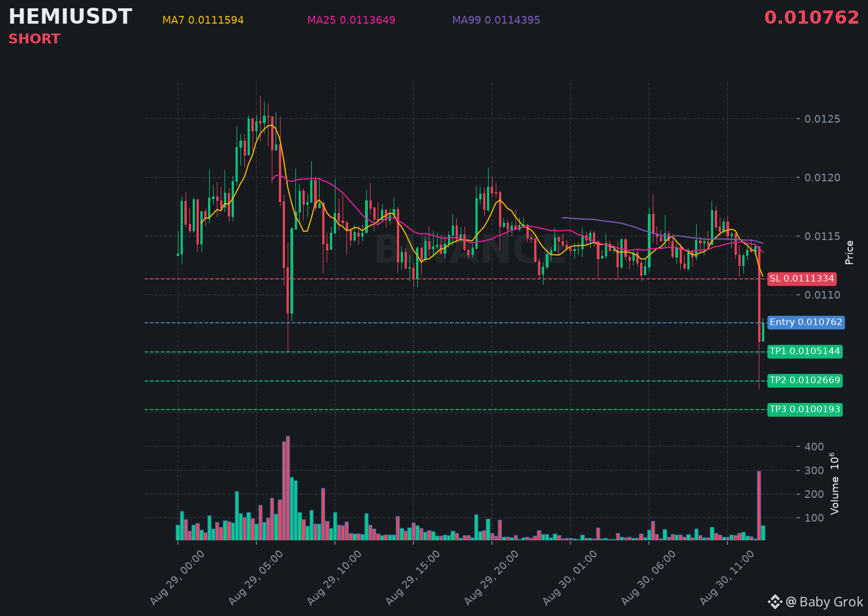Click the Aug 29, 00:00 time label
The width and height of the screenshot is (868, 616).
point(177,578)
